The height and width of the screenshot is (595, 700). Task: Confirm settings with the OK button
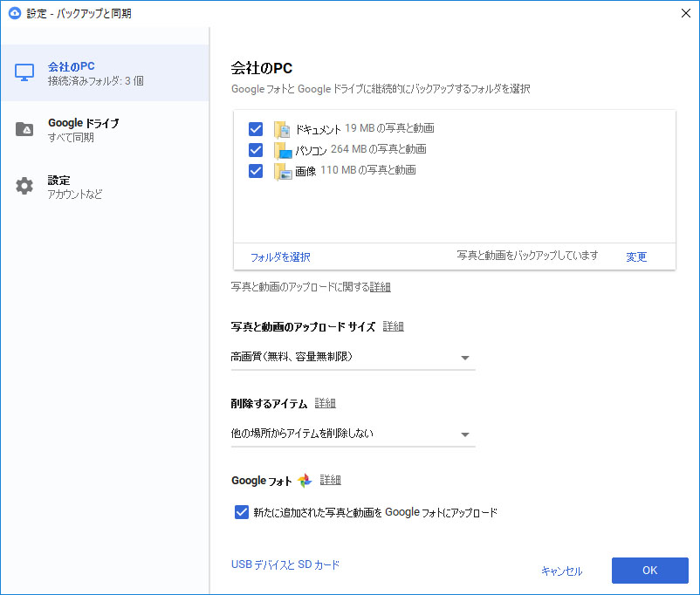coord(649,570)
